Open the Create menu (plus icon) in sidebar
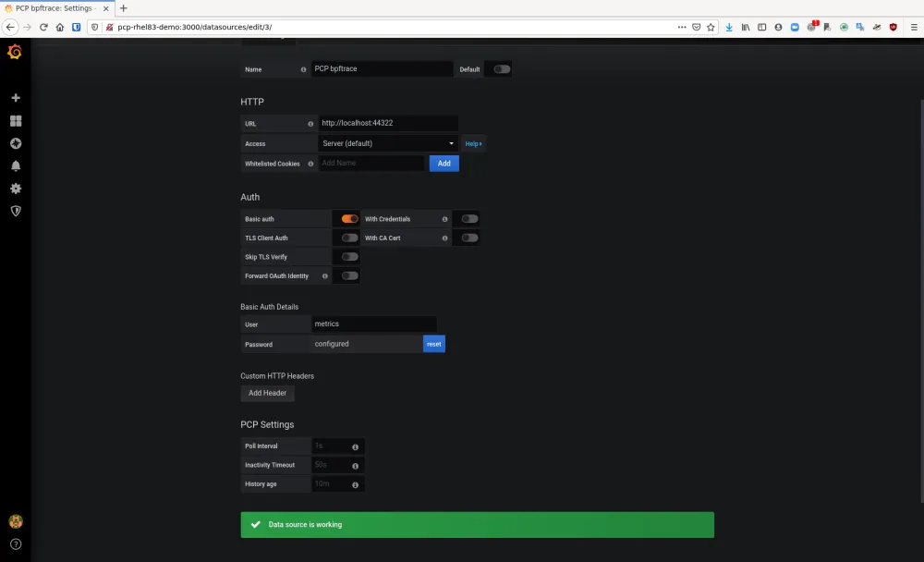 point(15,97)
